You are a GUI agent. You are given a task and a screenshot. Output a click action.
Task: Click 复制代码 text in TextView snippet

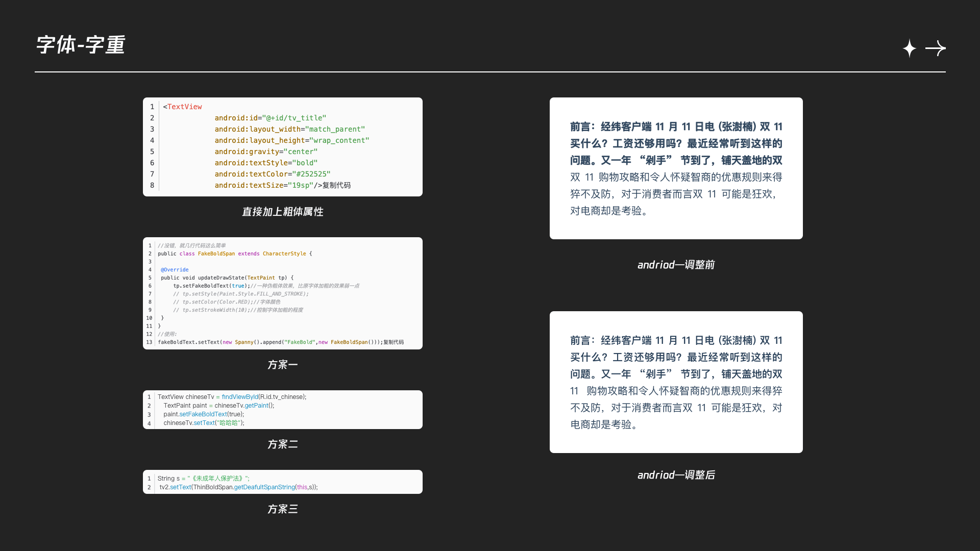336,185
